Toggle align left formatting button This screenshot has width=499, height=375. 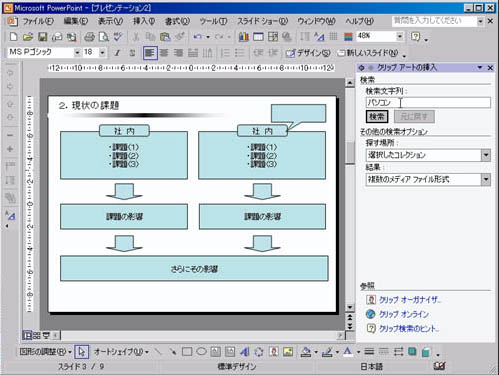tap(150, 53)
